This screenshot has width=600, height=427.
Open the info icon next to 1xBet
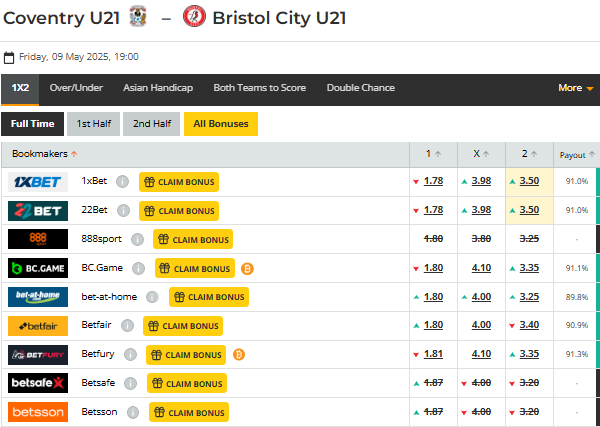[122, 182]
